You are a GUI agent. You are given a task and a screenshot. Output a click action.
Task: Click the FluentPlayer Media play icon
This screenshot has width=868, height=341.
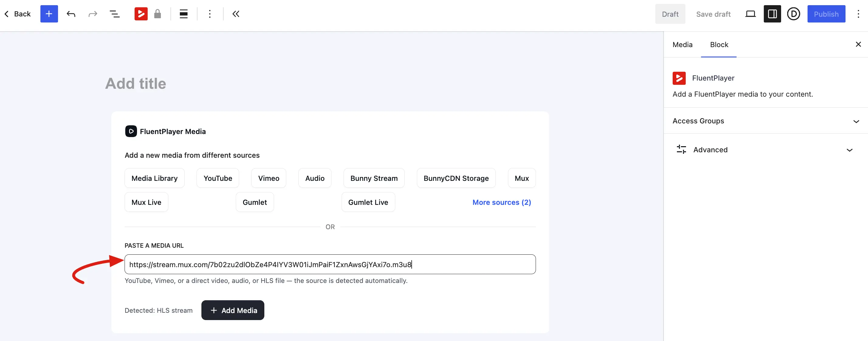[x=131, y=131]
